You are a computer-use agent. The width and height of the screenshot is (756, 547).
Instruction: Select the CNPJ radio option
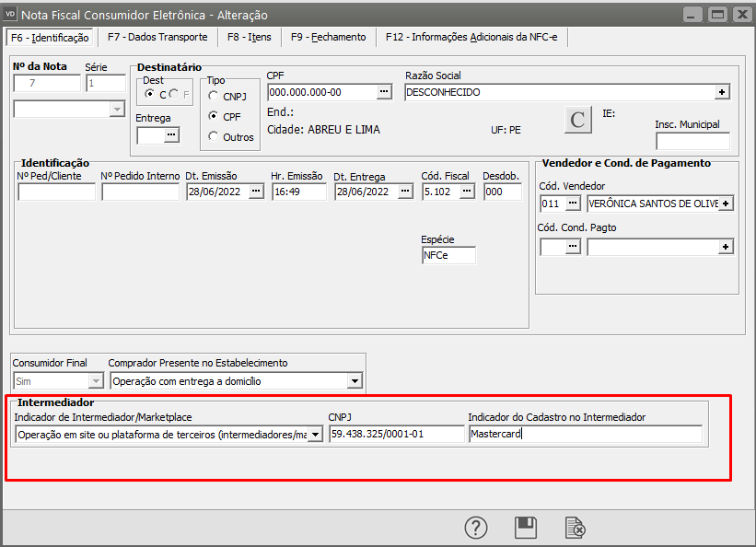click(x=214, y=96)
